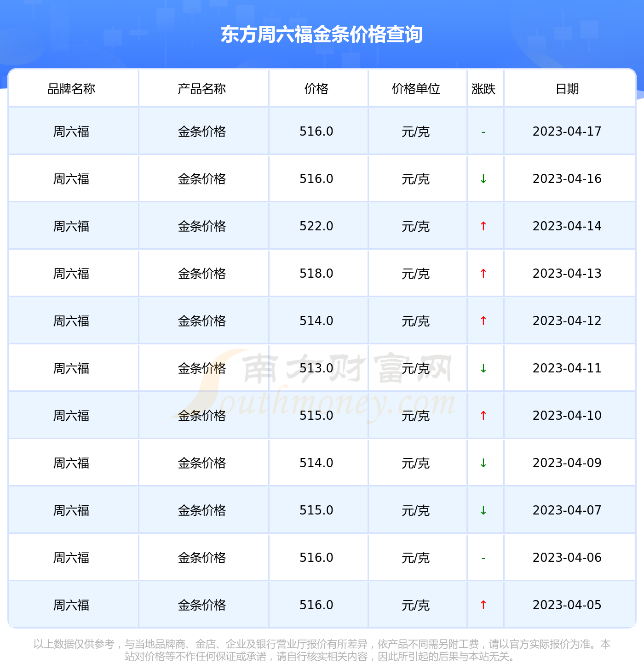Click 周六福 brand in the 2023-04-12 row
This screenshot has height=669, width=644.
click(71, 321)
